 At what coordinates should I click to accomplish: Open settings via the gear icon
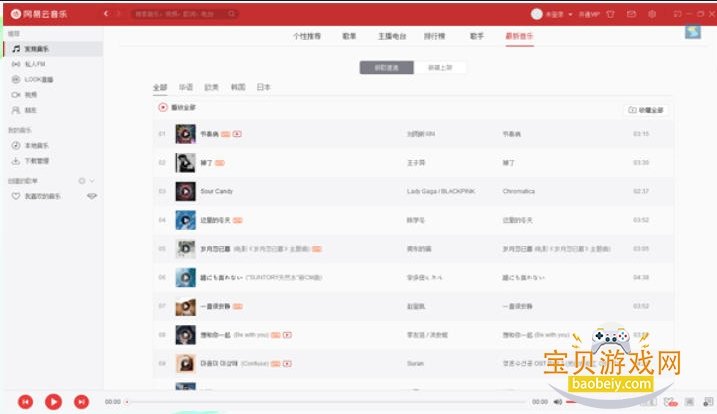click(x=652, y=14)
